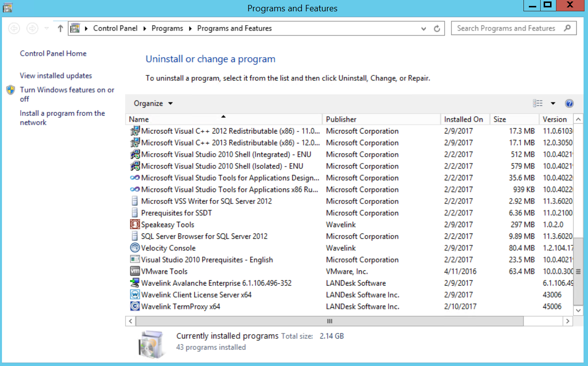Select the Velocity Console icon
588x366 pixels.
pos(134,248)
